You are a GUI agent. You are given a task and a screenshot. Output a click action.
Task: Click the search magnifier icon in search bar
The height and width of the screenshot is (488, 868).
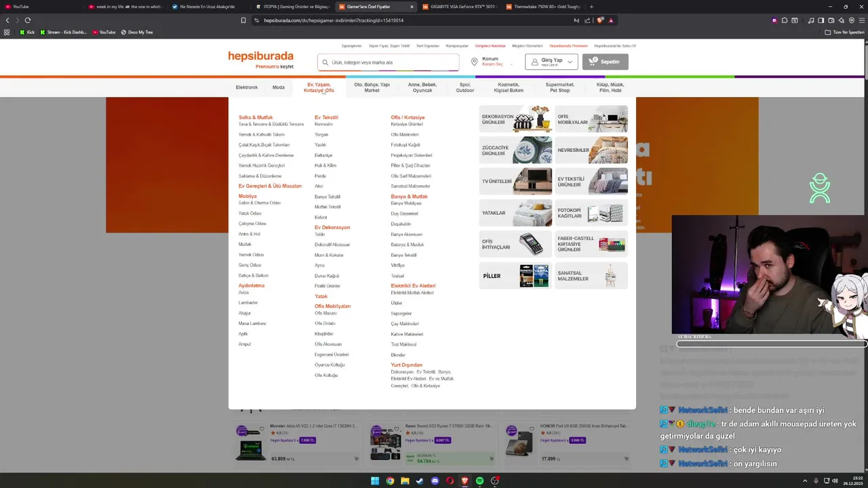tap(325, 62)
